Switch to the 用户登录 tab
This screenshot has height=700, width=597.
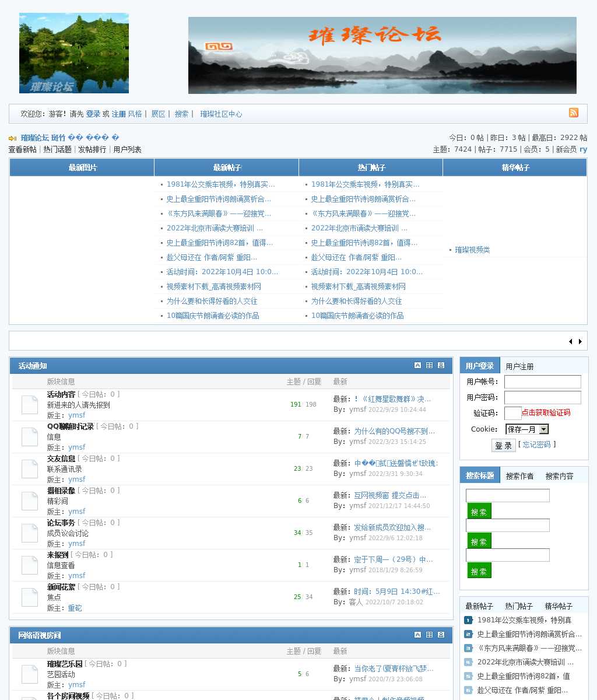point(480,366)
